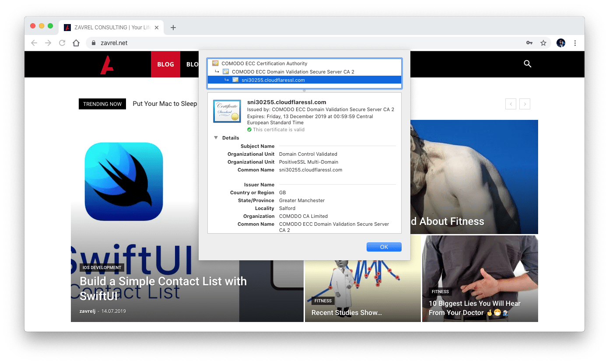Screen dimensions: 609x364
Task: Open 'Put Your Mac to Sleep' trending link
Action: pyautogui.click(x=165, y=104)
